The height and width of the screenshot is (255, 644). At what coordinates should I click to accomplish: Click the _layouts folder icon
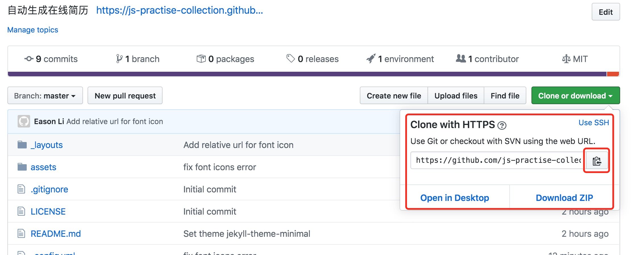coord(22,145)
